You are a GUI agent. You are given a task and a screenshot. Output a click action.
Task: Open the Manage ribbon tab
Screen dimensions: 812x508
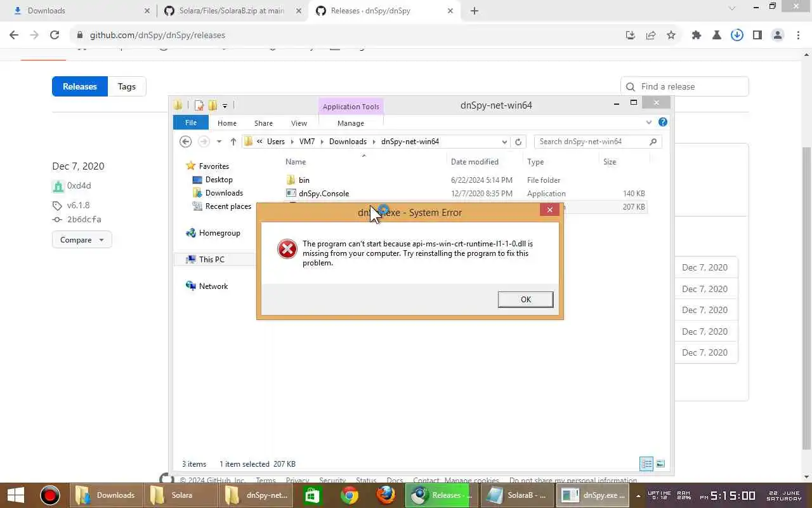351,123
